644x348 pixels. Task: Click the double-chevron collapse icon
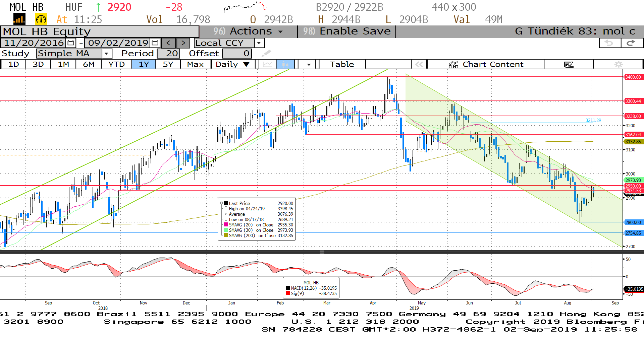pyautogui.click(x=419, y=64)
